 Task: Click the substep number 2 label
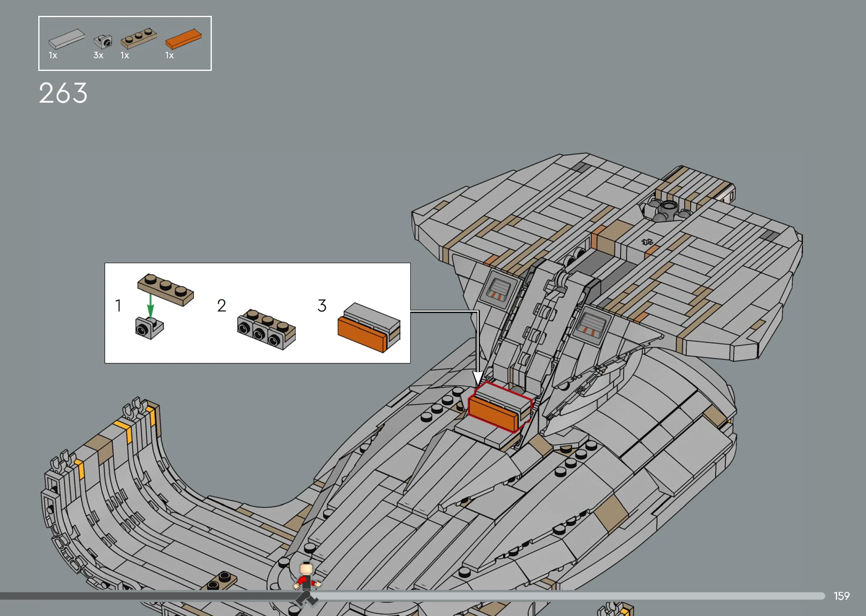(x=222, y=306)
